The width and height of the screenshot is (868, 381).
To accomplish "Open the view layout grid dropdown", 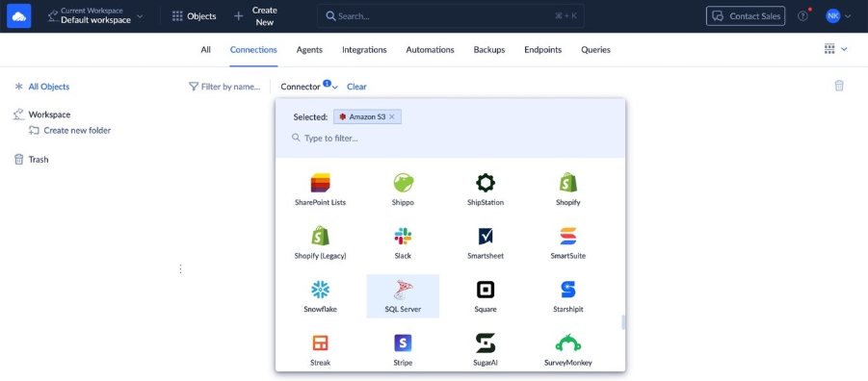I will click(x=835, y=49).
